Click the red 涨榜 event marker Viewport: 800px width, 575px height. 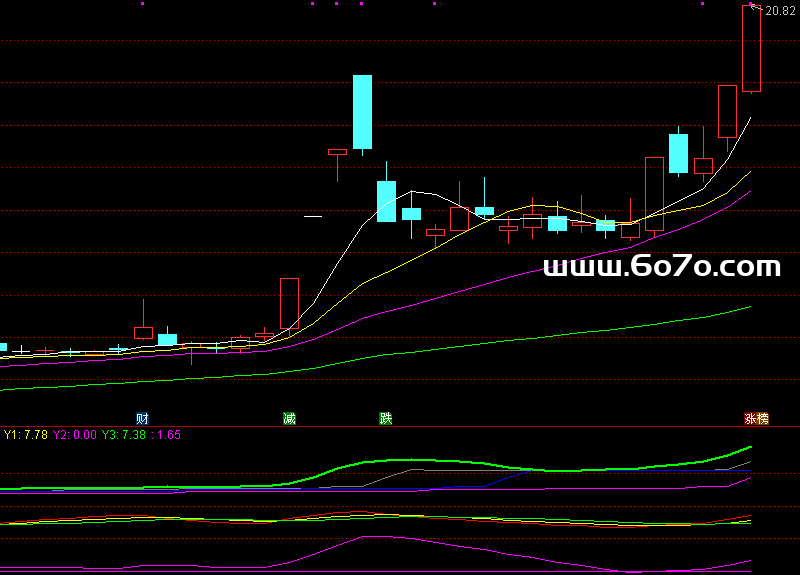756,418
